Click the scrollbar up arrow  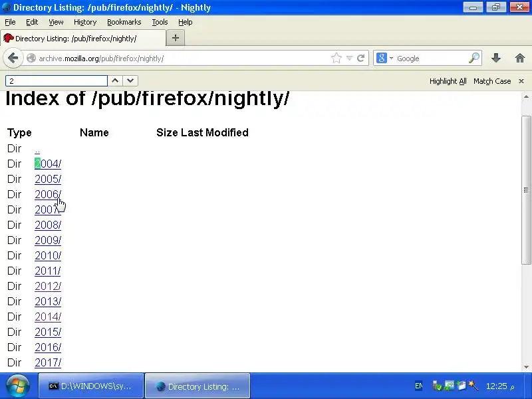[x=526, y=96]
